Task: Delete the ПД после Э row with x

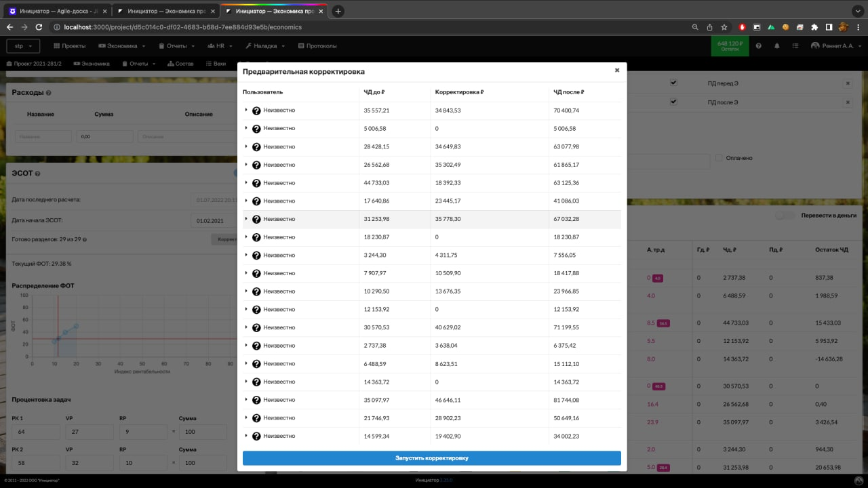Action: (848, 102)
